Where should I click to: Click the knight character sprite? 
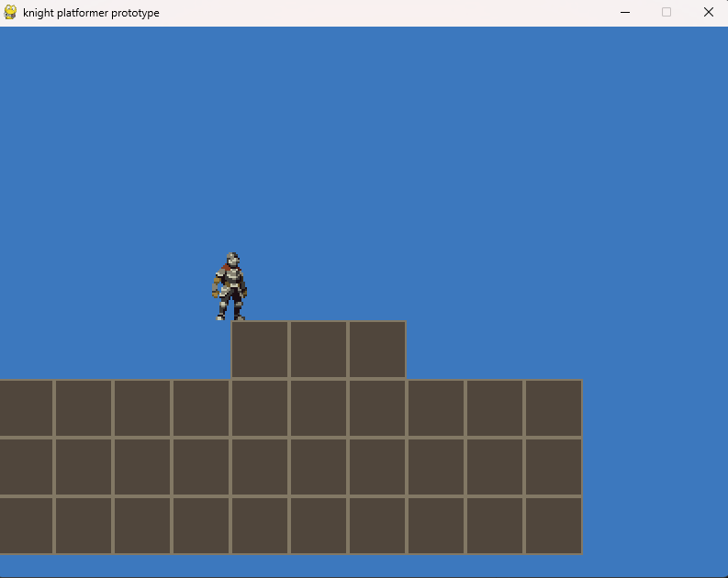click(230, 286)
